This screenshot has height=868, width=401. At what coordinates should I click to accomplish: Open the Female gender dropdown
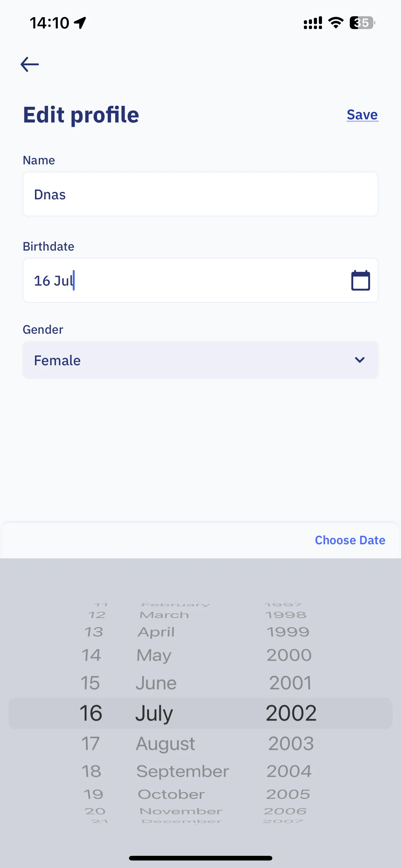pyautogui.click(x=200, y=360)
